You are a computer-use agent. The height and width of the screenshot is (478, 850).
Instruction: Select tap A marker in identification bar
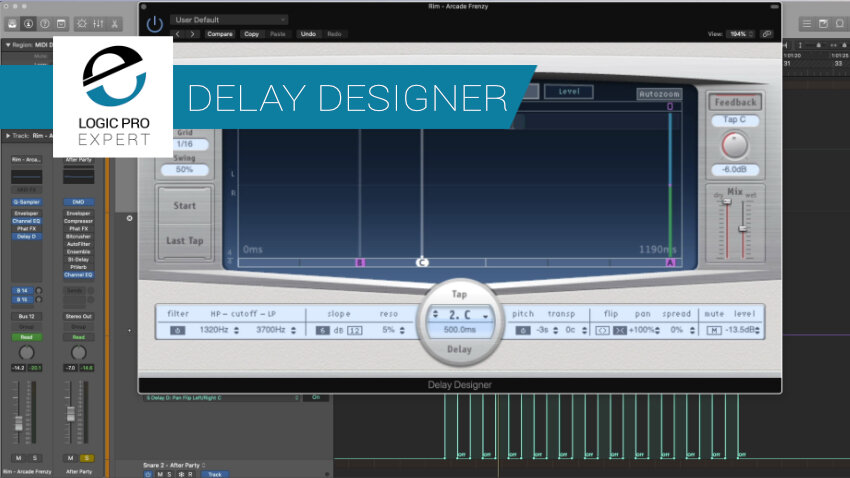point(671,263)
